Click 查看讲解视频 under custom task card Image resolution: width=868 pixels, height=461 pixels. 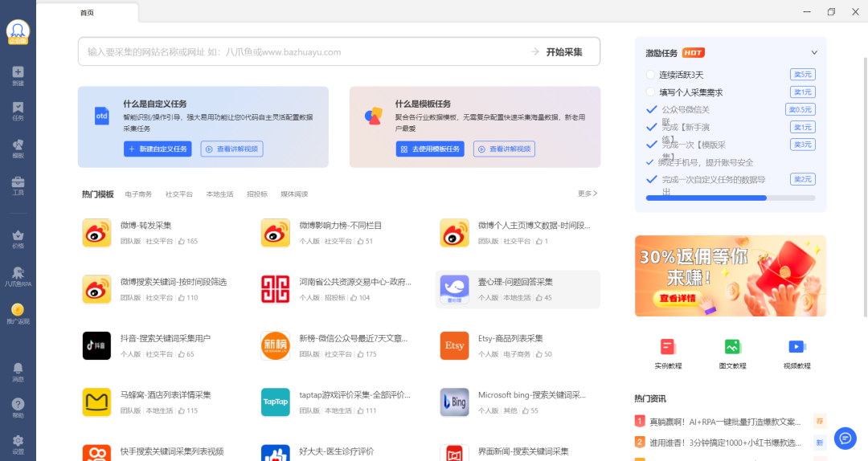(x=232, y=149)
